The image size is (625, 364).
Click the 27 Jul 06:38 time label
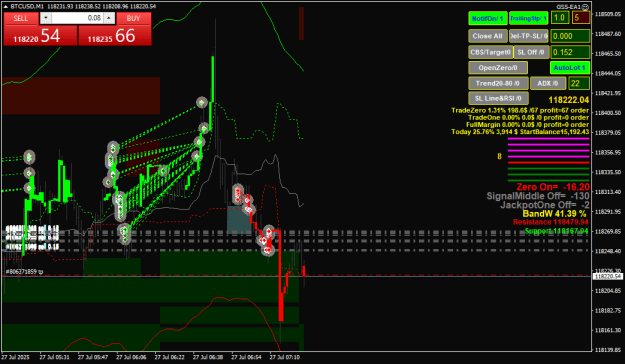click(x=208, y=357)
